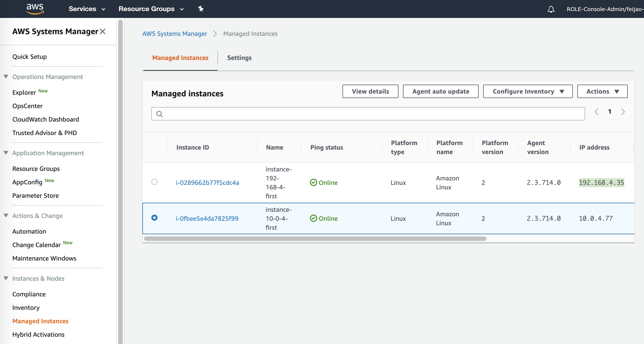Open Compliance in sidebar
This screenshot has height=344, width=644.
click(29, 294)
